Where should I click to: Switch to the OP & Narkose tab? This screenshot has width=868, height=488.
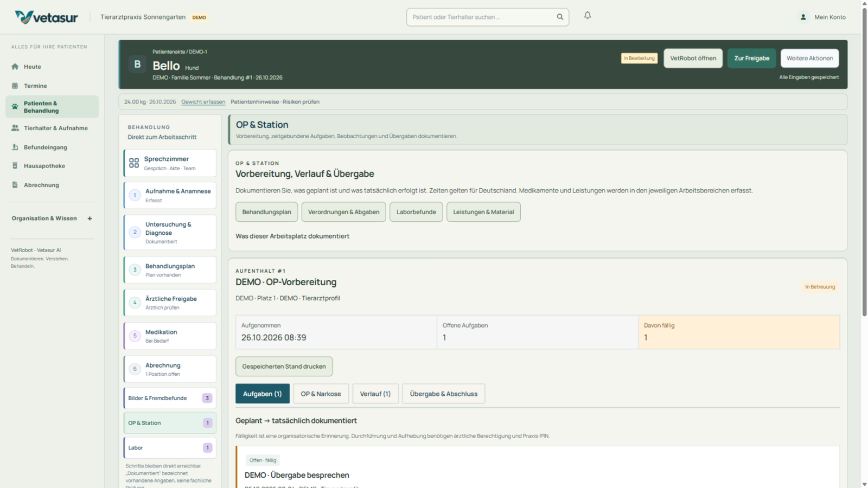click(321, 394)
